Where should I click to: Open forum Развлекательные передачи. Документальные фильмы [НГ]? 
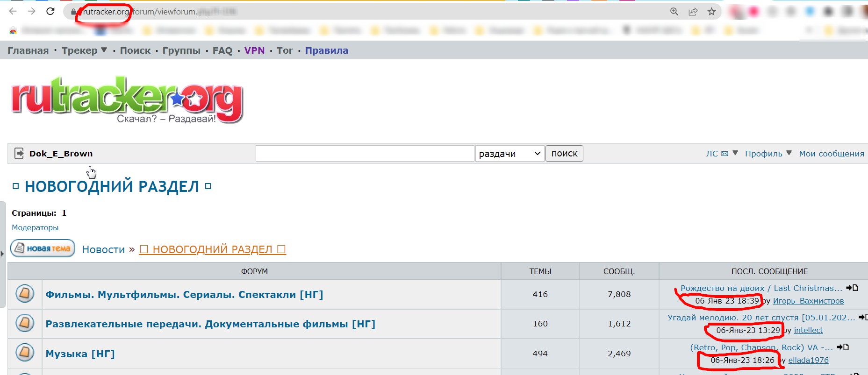tap(210, 324)
